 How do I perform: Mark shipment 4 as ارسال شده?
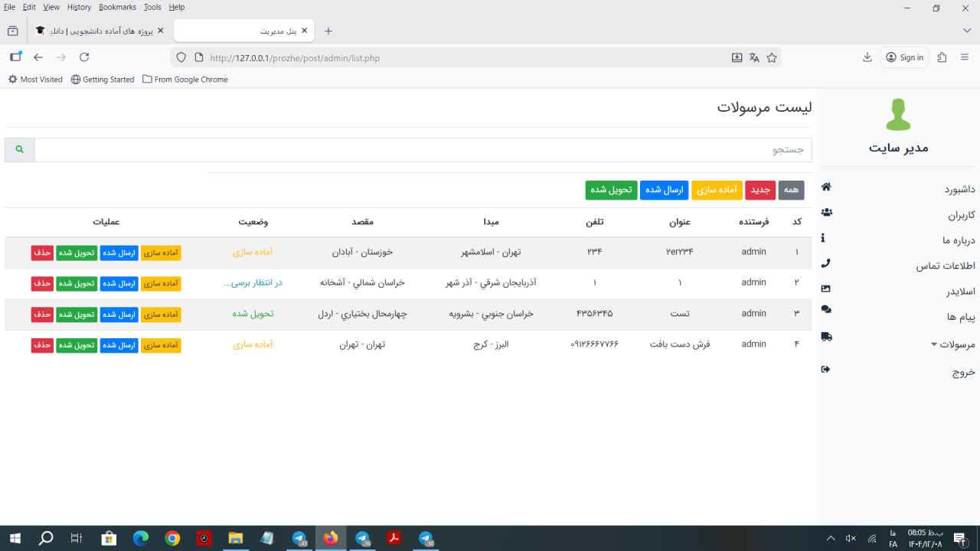[x=119, y=346]
